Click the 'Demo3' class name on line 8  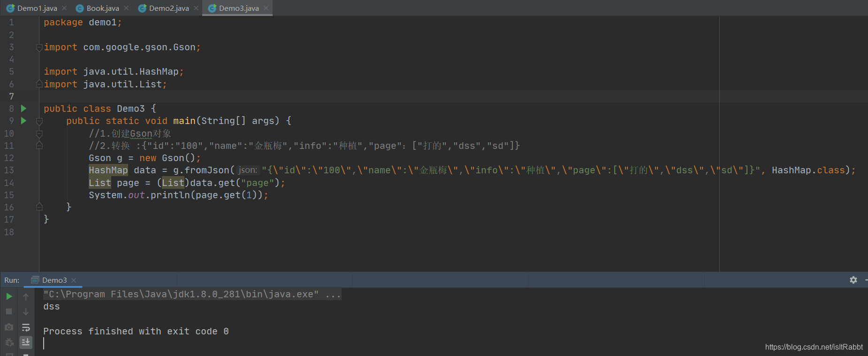click(131, 109)
